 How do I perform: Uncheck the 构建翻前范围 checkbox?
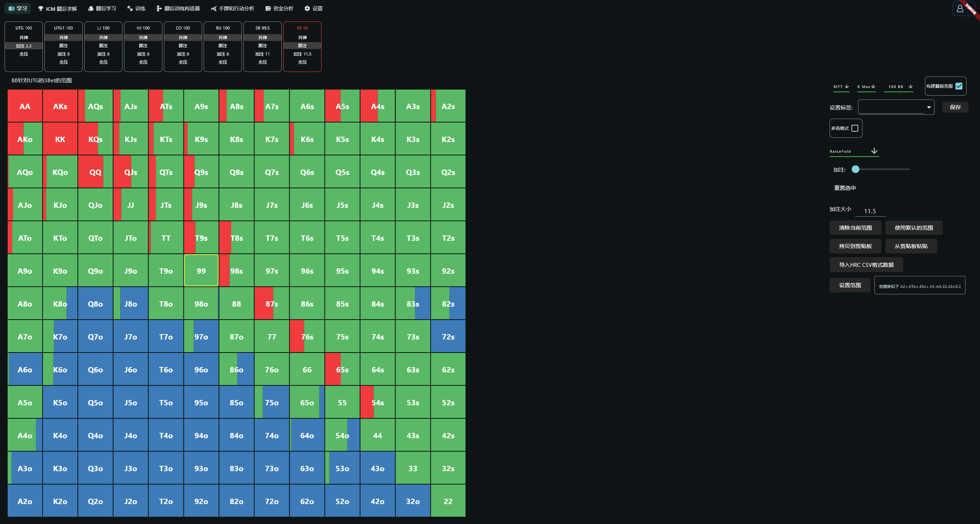point(959,86)
